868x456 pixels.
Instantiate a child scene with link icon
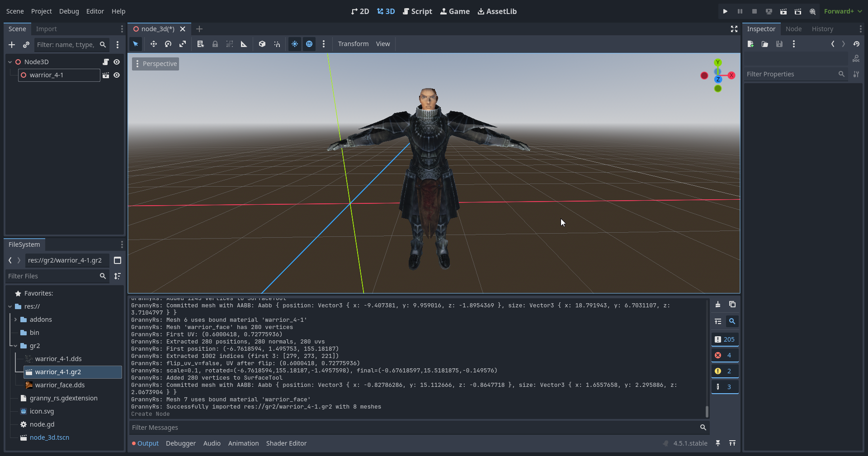pos(26,45)
